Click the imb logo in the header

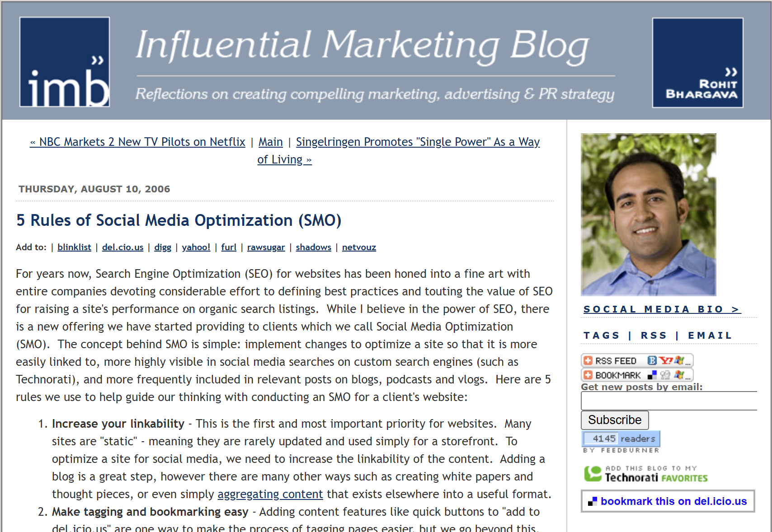[65, 62]
